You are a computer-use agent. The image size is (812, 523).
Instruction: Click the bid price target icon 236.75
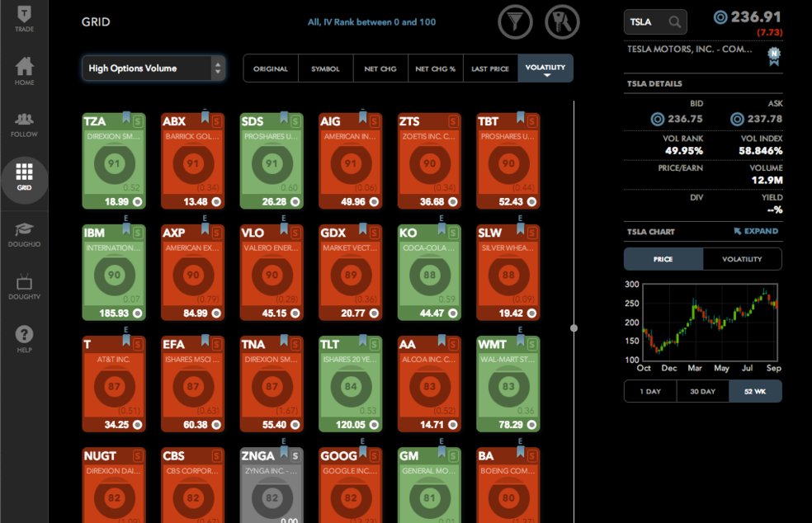(657, 119)
